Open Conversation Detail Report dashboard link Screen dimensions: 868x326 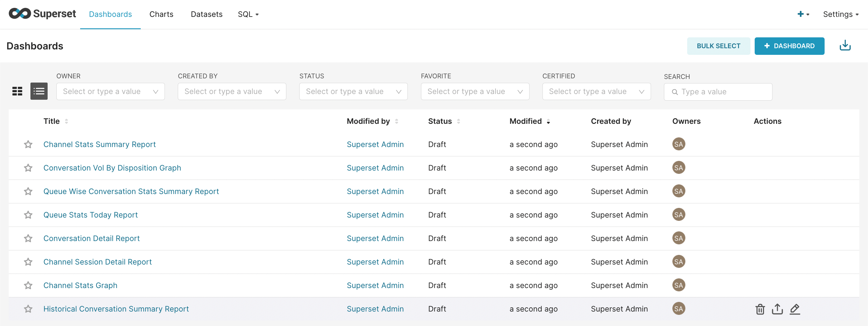pyautogui.click(x=91, y=238)
